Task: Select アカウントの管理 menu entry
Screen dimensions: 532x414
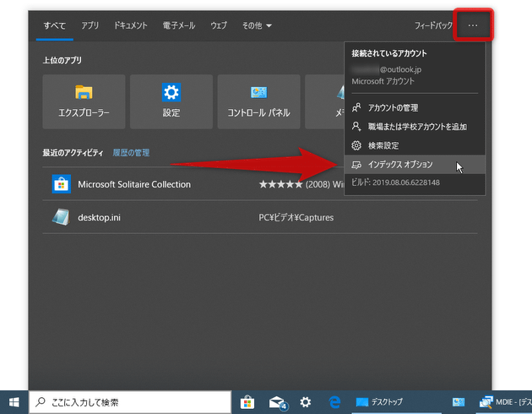Action: coord(415,107)
